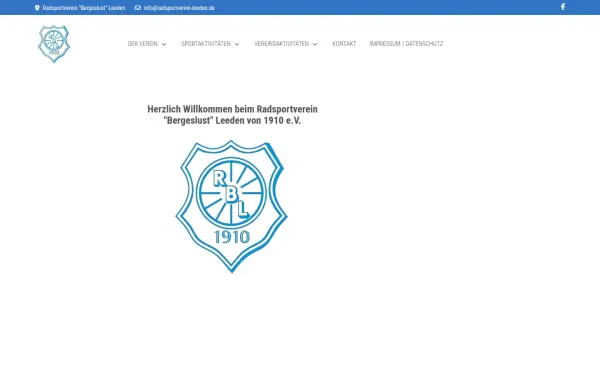Open the Vereinsaktivitäten menu
600x375 pixels.
click(282, 44)
